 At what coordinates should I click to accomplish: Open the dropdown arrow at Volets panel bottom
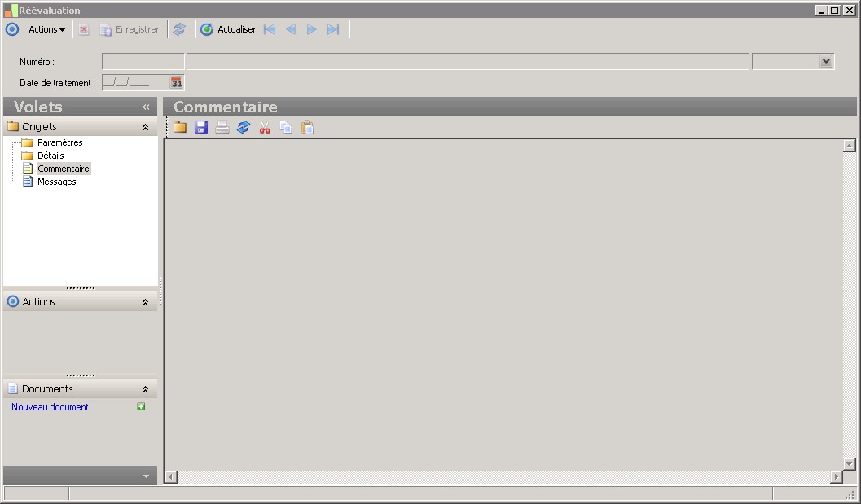point(146,476)
